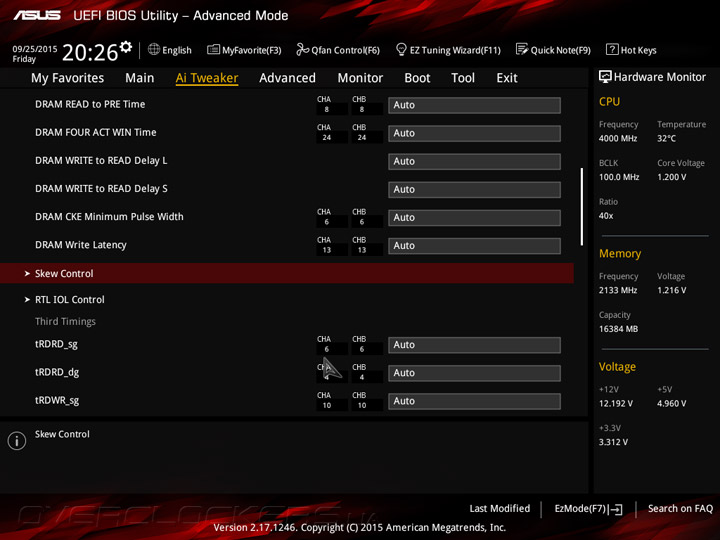Select the Ai Tweaker tab
The image size is (720, 540).
(x=207, y=78)
